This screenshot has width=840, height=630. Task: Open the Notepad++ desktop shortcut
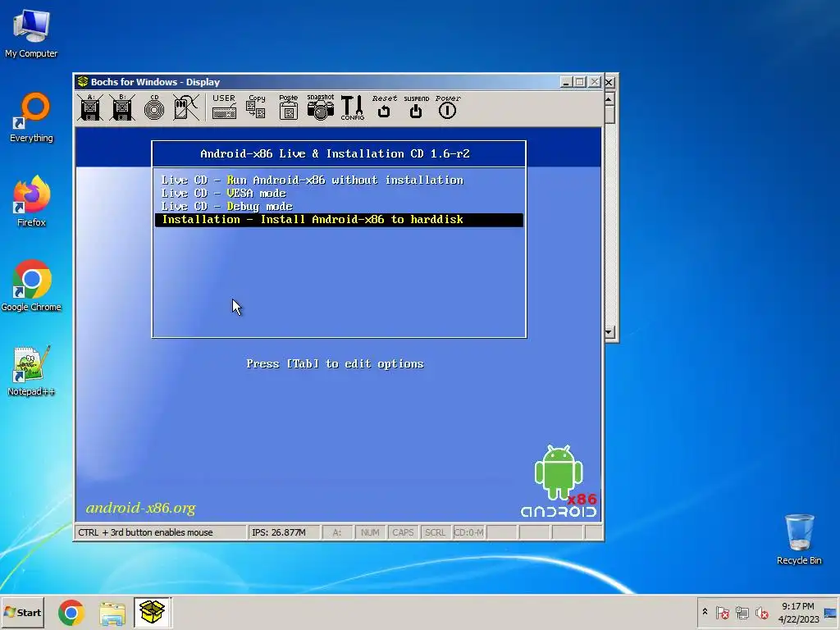[31, 371]
